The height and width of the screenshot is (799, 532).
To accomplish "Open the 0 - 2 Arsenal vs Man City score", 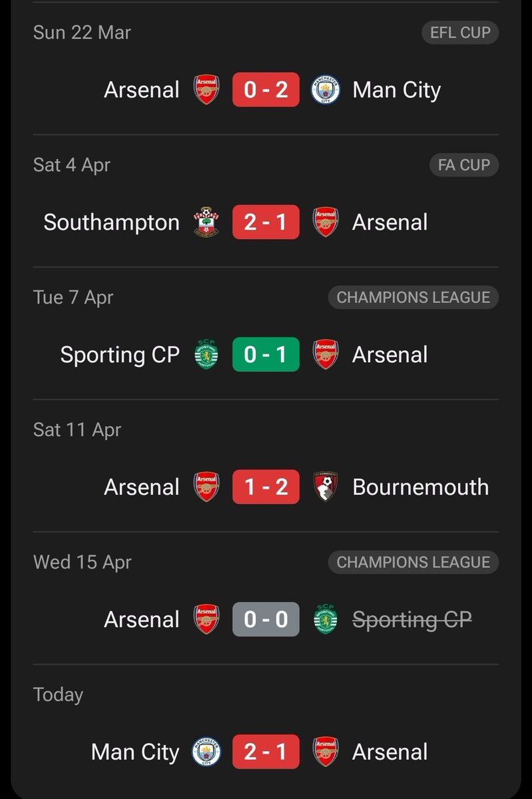I will 266,90.
